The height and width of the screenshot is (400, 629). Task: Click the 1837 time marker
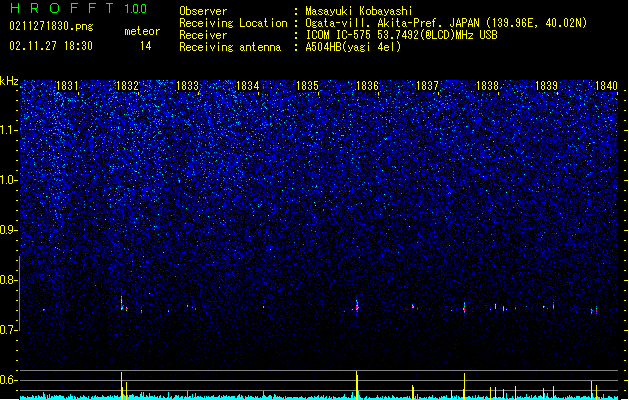click(x=428, y=86)
